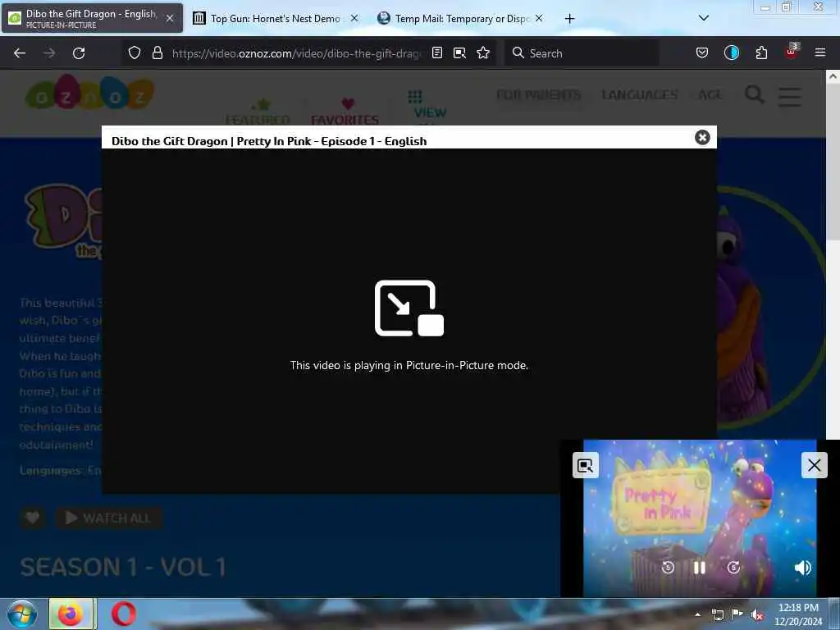Screen dimensions: 840x630
Task: Toggle Reader View icon in address bar
Action: 437,52
